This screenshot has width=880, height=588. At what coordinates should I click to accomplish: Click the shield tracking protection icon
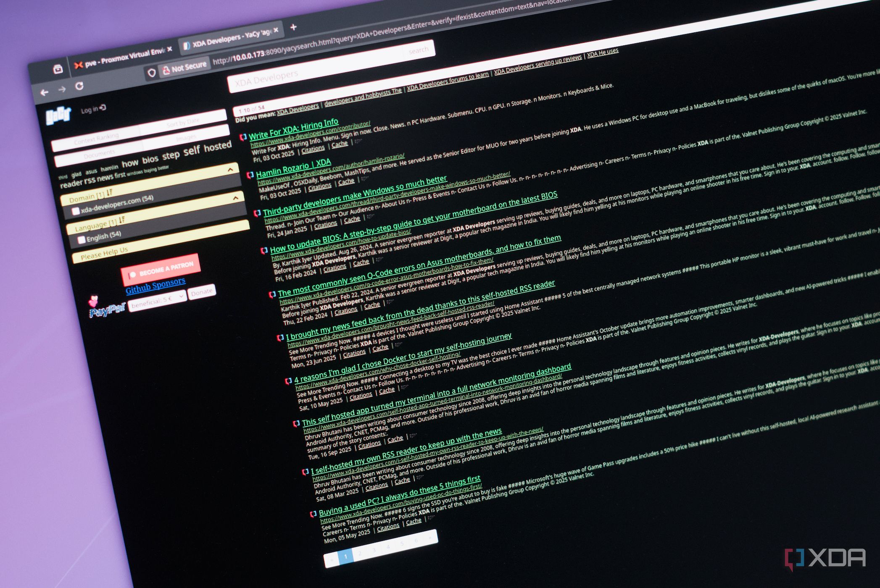click(x=152, y=73)
